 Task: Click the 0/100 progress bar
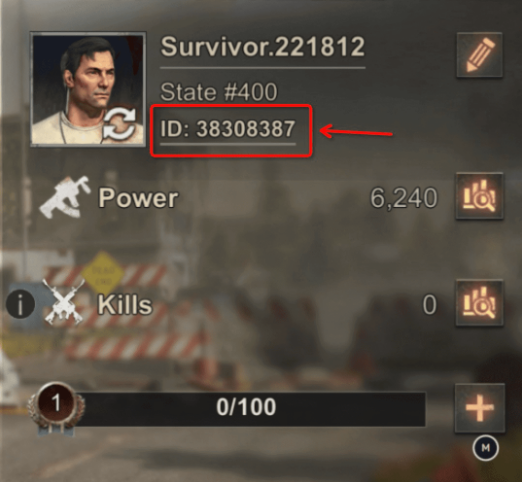[x=246, y=408]
